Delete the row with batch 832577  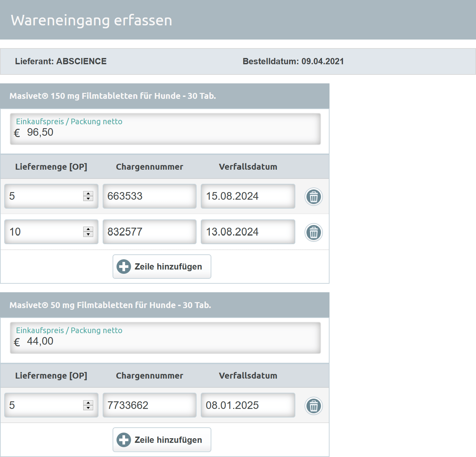tap(314, 232)
